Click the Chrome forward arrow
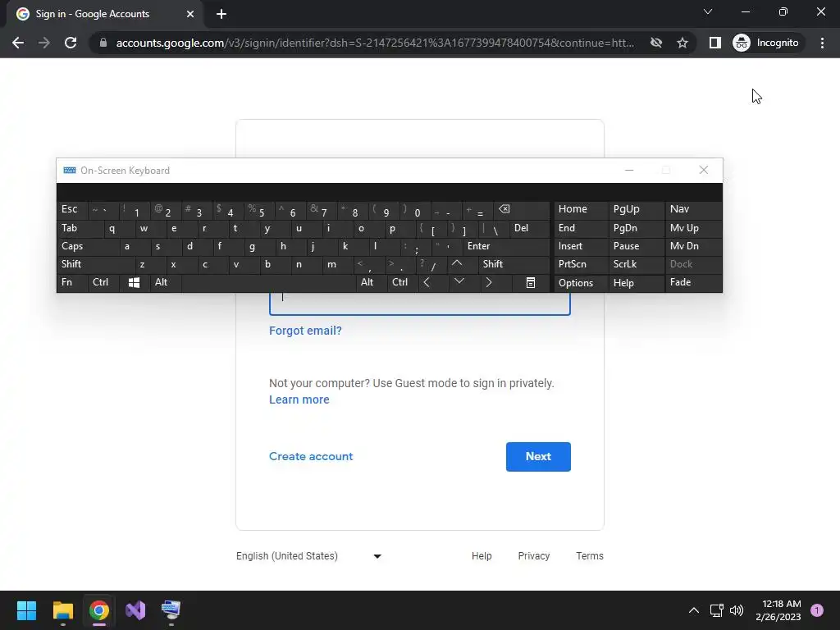This screenshot has width=840, height=630. point(44,43)
